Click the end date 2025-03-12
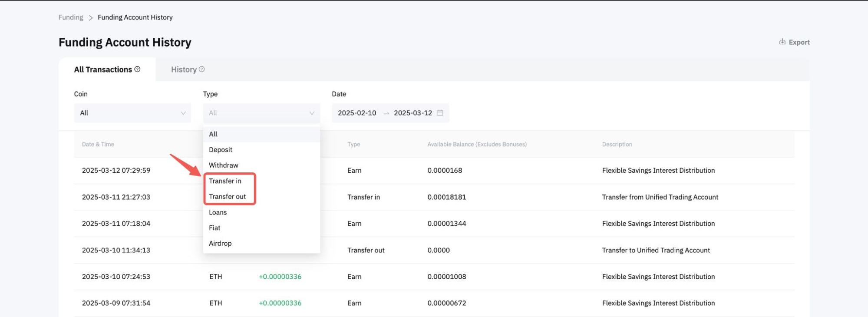The width and height of the screenshot is (868, 317). pyautogui.click(x=413, y=113)
